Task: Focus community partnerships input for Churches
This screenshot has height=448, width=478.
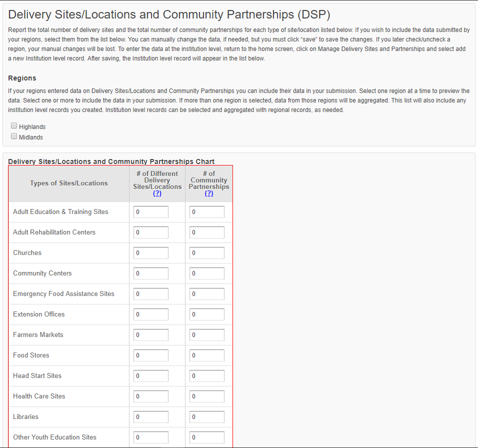Action: (207, 253)
